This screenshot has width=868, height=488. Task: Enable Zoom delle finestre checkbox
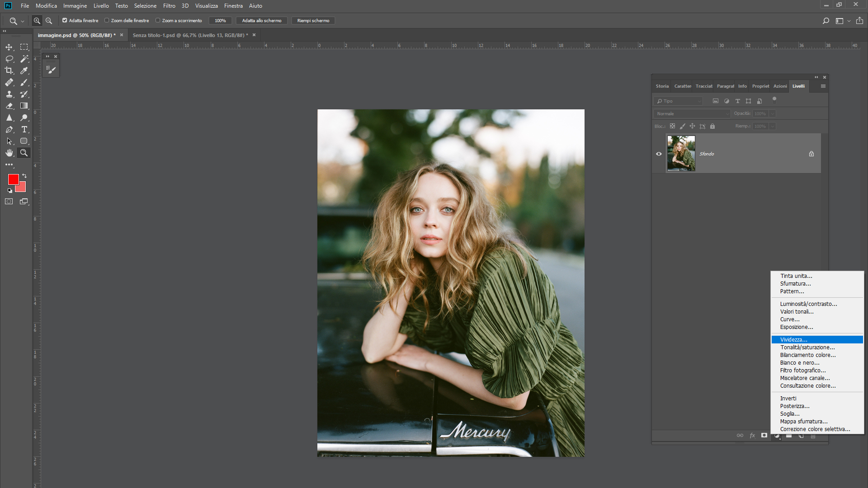pyautogui.click(x=107, y=20)
